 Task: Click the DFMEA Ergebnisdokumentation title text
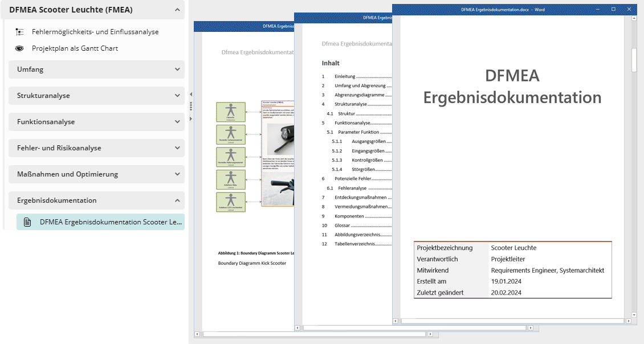512,87
